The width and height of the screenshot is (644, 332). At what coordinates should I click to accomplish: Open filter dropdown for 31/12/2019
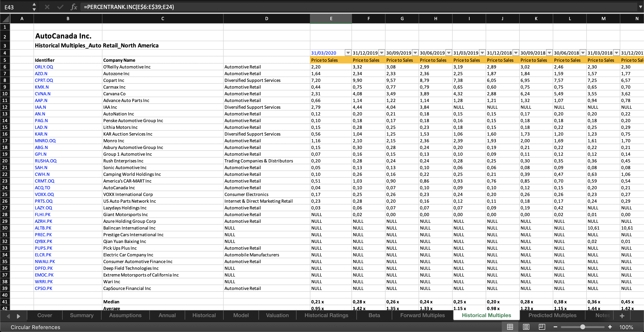point(382,53)
